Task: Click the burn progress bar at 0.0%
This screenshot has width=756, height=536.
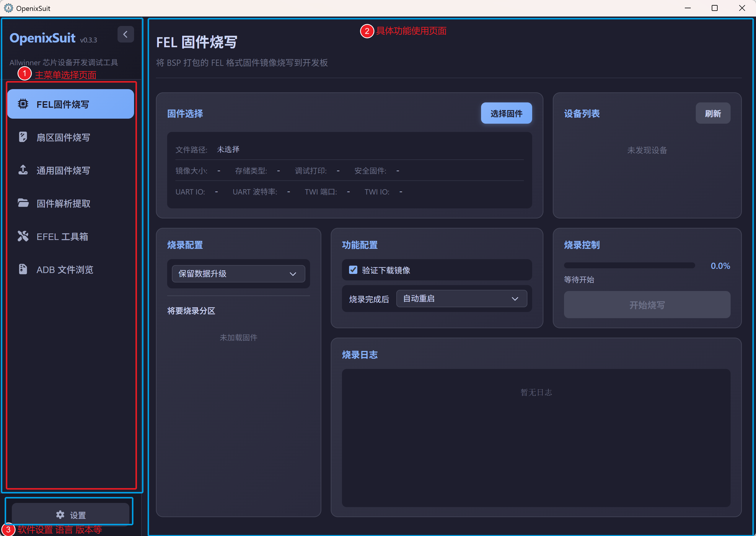Action: (629, 266)
